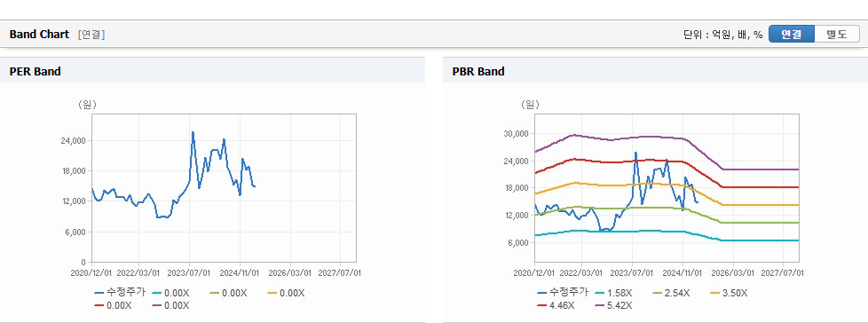Screen dimensions: 868x323
Task: Toggle the 1.58X legend item
Action: pyautogui.click(x=613, y=293)
